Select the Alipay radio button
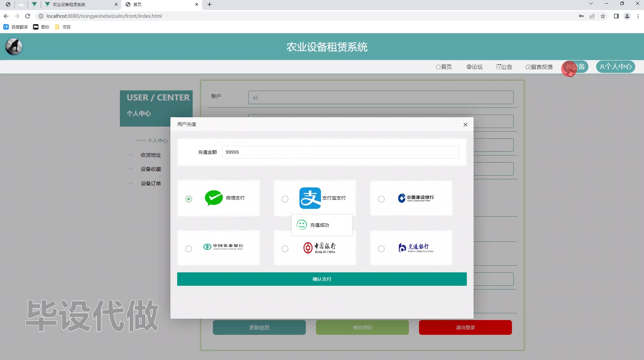 [285, 199]
